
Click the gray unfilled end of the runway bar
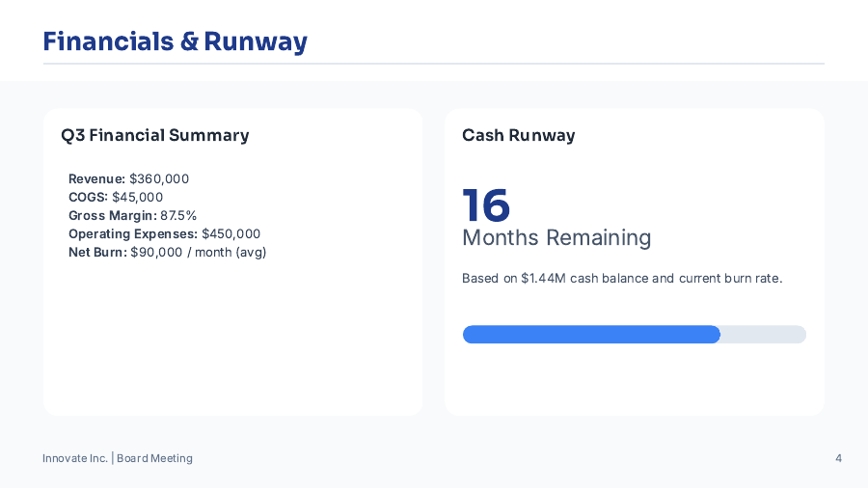764,335
